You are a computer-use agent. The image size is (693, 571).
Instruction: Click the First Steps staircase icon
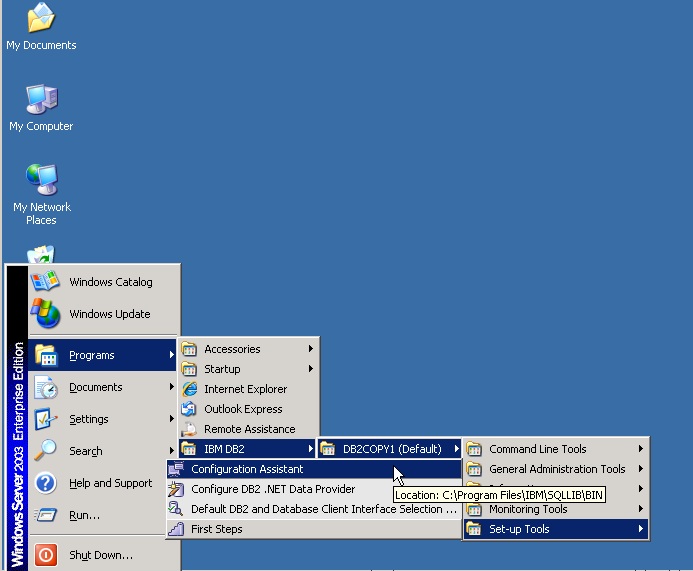coord(176,529)
